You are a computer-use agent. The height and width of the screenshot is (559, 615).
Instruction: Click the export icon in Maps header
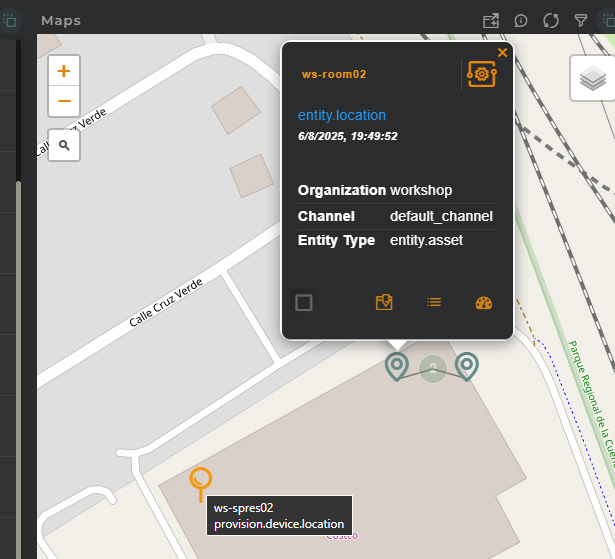point(491,20)
